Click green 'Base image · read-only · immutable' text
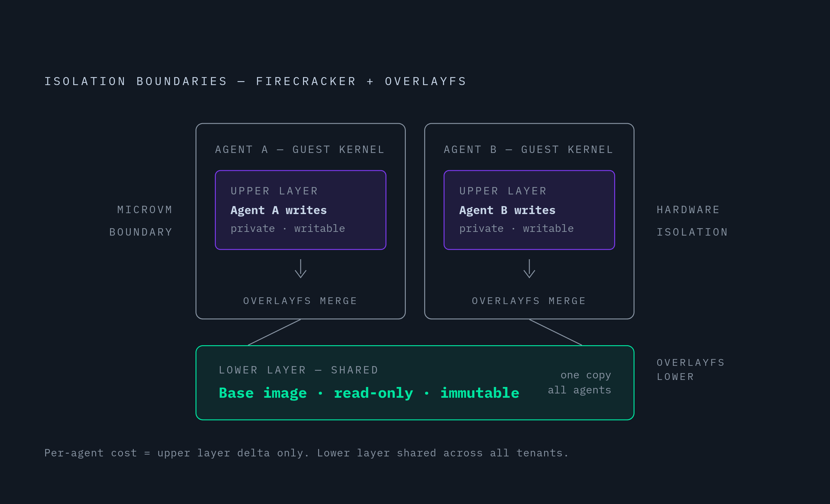This screenshot has width=830, height=504. point(369,393)
